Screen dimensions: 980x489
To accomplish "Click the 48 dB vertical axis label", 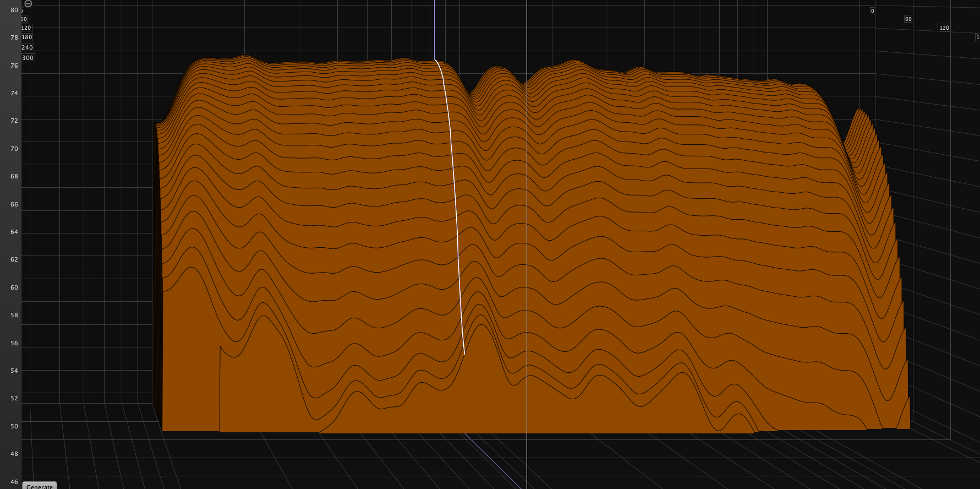I will [x=14, y=454].
